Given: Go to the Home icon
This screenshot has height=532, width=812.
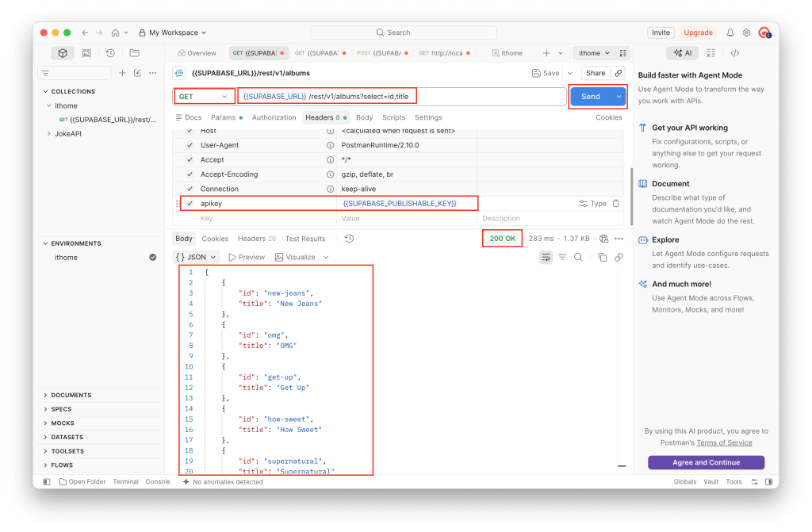Looking at the screenshot, I should click(116, 33).
